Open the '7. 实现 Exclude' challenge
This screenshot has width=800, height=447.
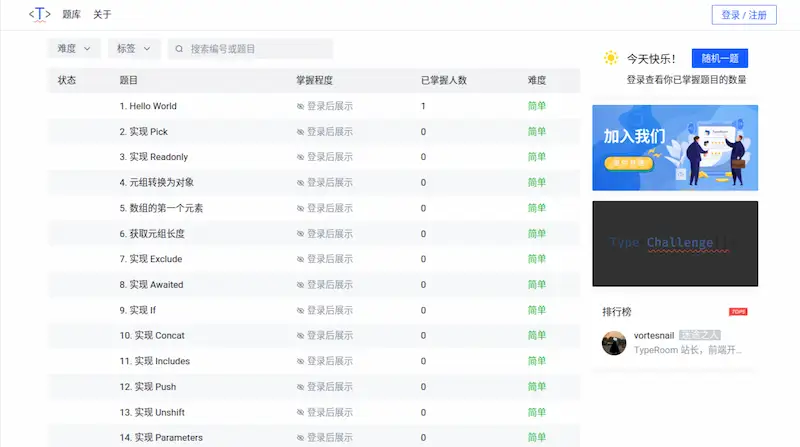tap(151, 259)
